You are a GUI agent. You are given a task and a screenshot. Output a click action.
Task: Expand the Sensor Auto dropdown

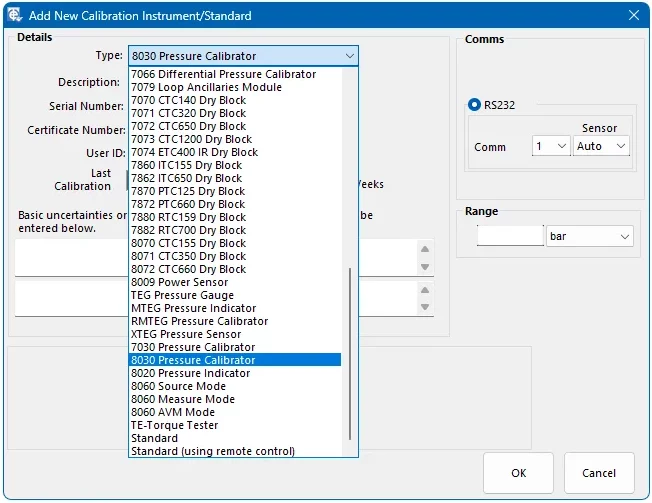coord(602,146)
